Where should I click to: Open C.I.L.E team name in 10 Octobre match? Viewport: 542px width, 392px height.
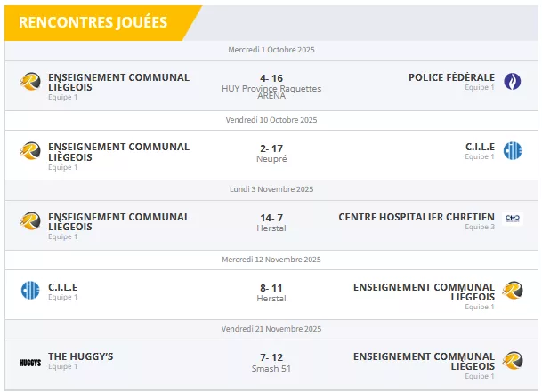point(480,147)
